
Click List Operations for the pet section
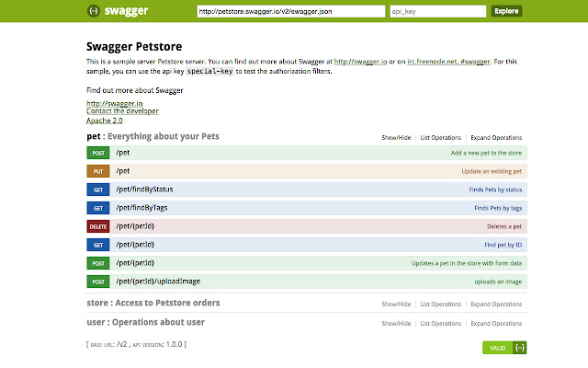(441, 137)
